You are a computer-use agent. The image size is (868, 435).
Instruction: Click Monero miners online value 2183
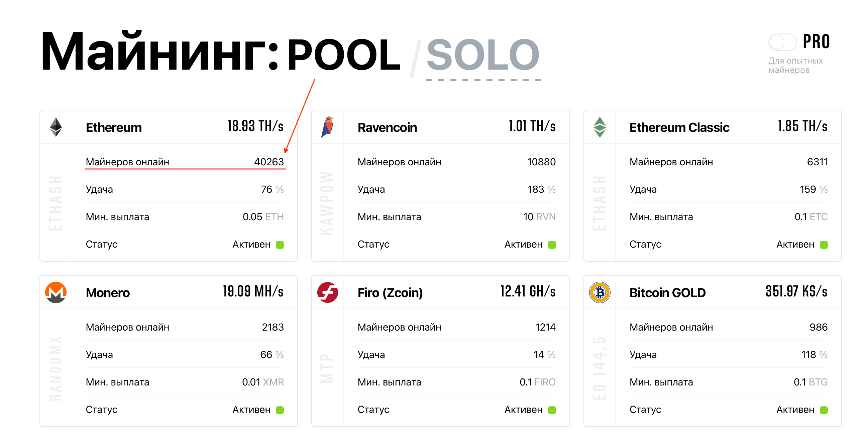[273, 327]
